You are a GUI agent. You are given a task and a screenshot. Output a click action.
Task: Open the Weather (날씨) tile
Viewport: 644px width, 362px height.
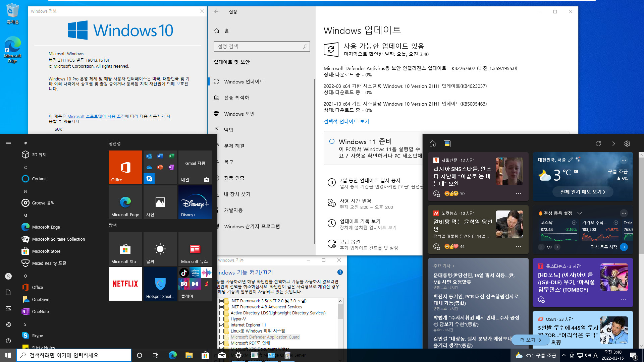click(x=160, y=249)
